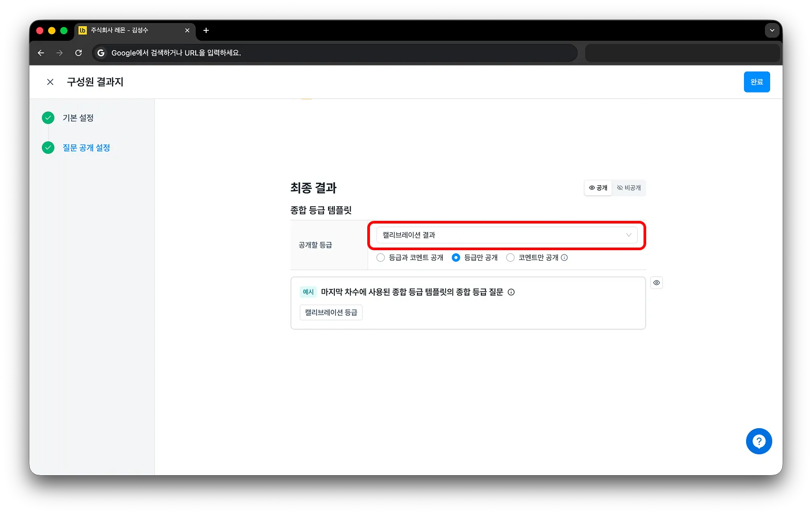Screen dimensions: 812x514
Task: Click the info icon after 종합 등급 질문
Action: click(511, 292)
